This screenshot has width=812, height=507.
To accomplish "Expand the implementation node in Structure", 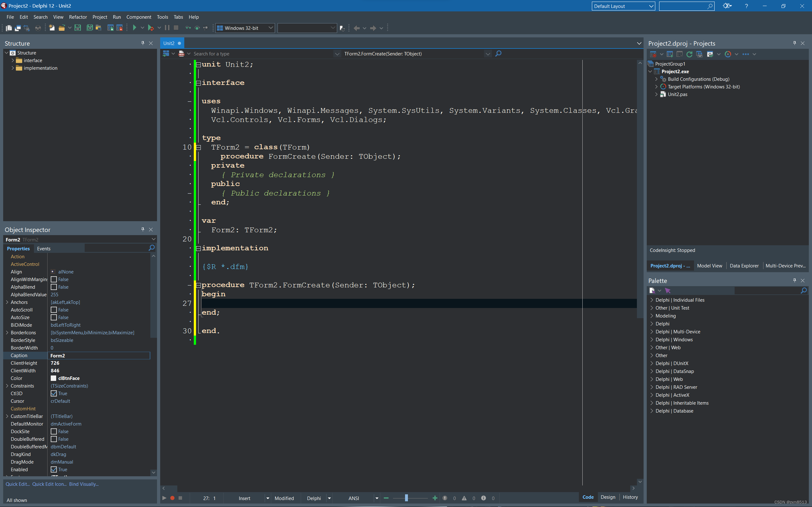I will [x=13, y=68].
